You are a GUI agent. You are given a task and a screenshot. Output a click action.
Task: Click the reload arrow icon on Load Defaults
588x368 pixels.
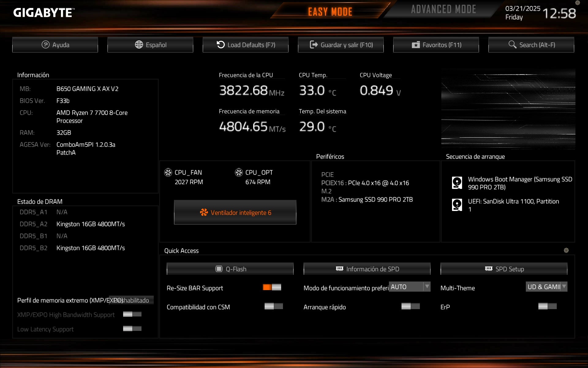[221, 45]
